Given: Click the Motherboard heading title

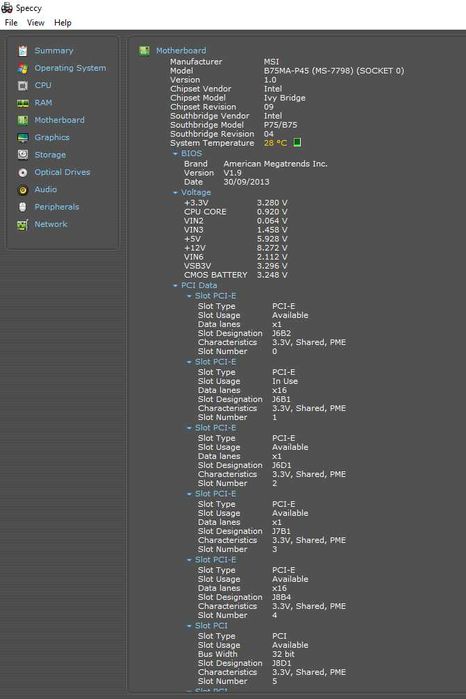Looking at the screenshot, I should (x=181, y=51).
